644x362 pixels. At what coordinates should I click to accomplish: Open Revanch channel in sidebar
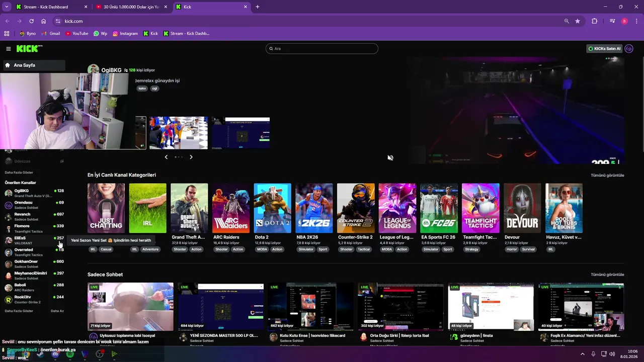tap(34, 217)
